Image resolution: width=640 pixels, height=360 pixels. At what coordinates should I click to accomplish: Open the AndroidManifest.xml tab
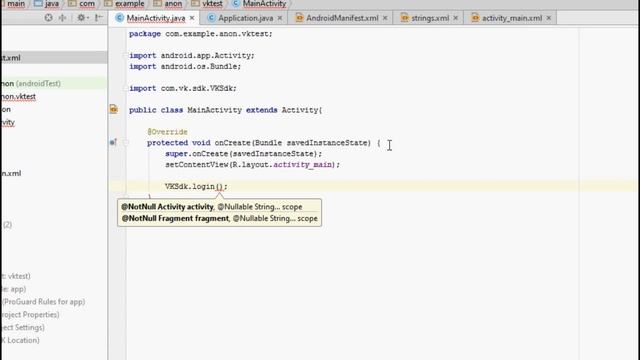pyautogui.click(x=342, y=18)
